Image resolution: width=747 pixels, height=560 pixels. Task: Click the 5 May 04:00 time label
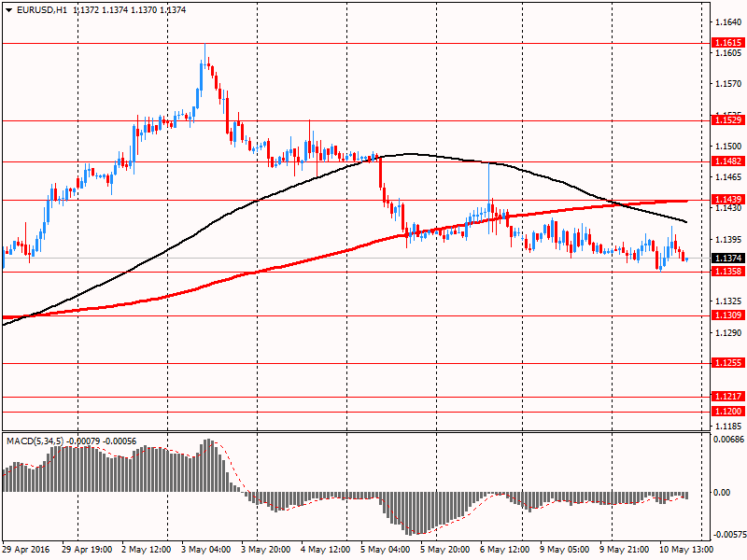pyautogui.click(x=386, y=550)
